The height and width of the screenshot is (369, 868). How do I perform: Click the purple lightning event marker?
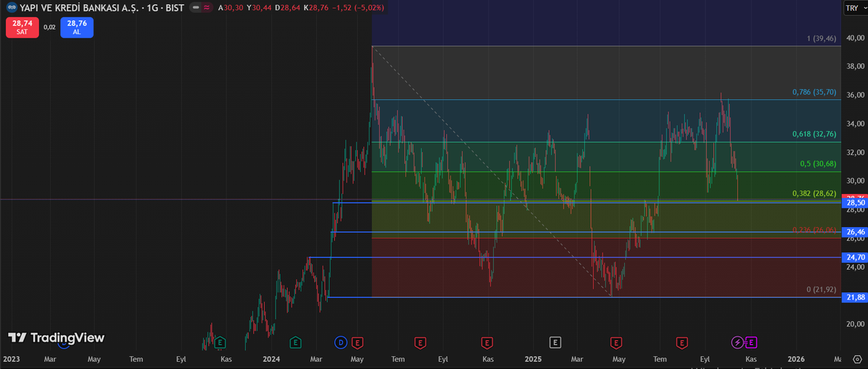737,342
